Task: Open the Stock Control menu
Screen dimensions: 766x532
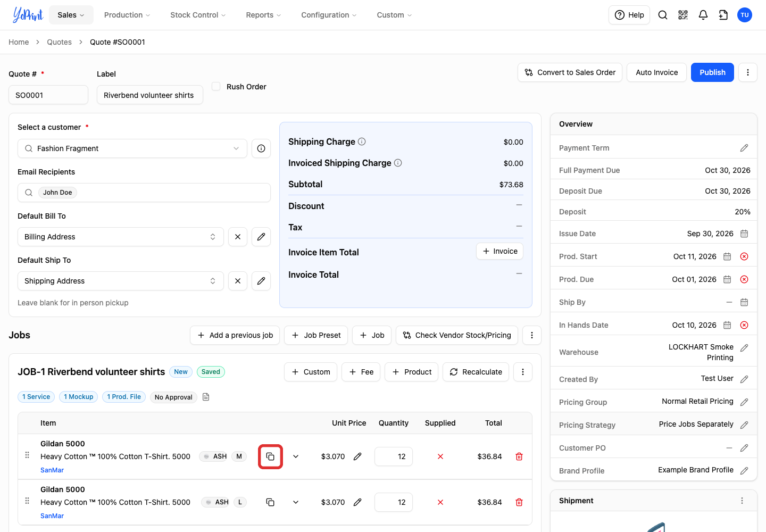Action: click(198, 15)
